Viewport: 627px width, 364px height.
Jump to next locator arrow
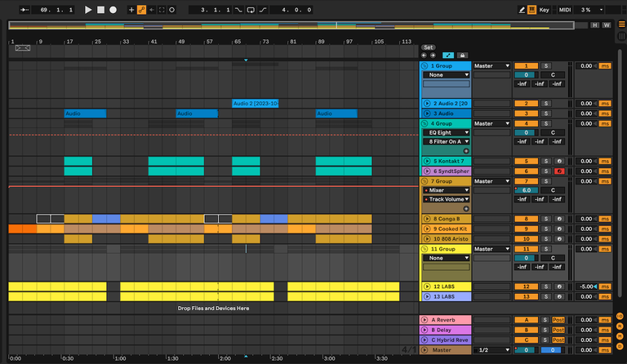[x=433, y=55]
